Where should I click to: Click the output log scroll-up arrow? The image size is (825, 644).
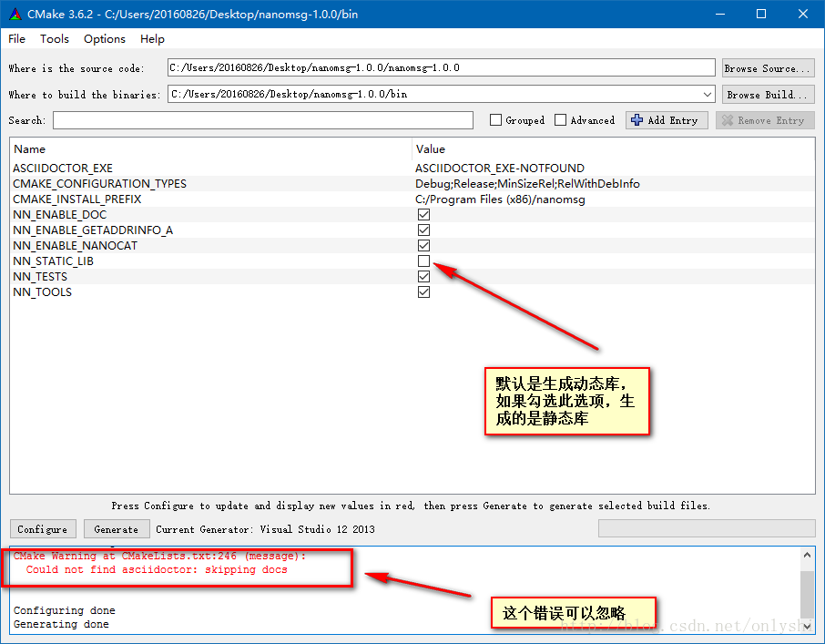point(807,555)
